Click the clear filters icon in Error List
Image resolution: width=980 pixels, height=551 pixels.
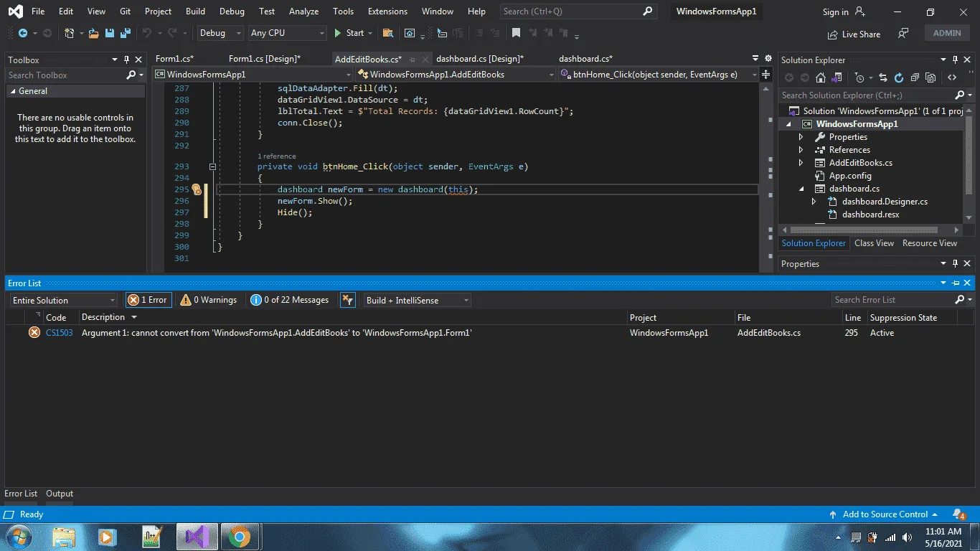(x=347, y=300)
